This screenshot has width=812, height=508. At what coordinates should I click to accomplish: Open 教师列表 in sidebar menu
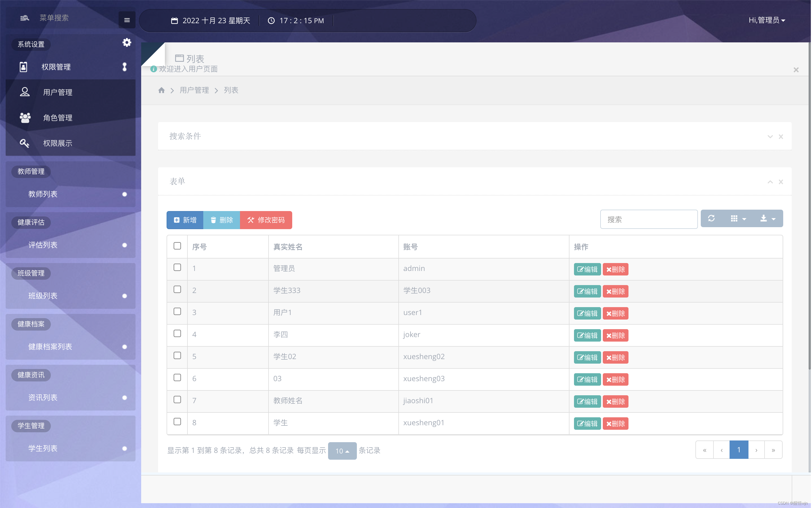(x=43, y=194)
